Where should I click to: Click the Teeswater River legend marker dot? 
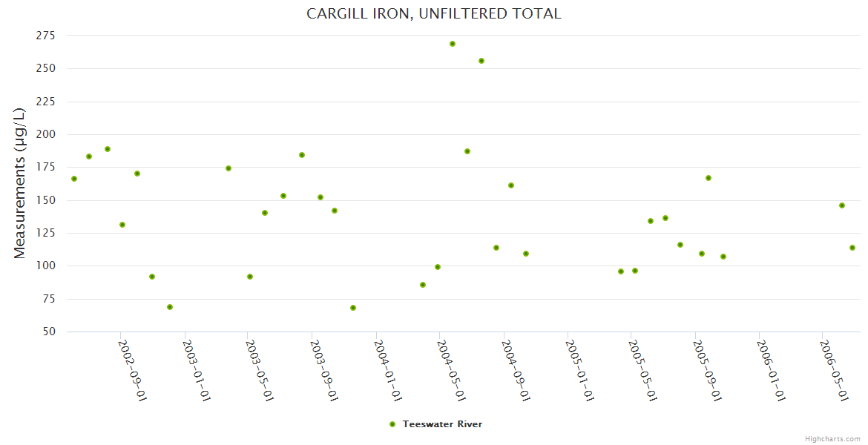coord(392,424)
